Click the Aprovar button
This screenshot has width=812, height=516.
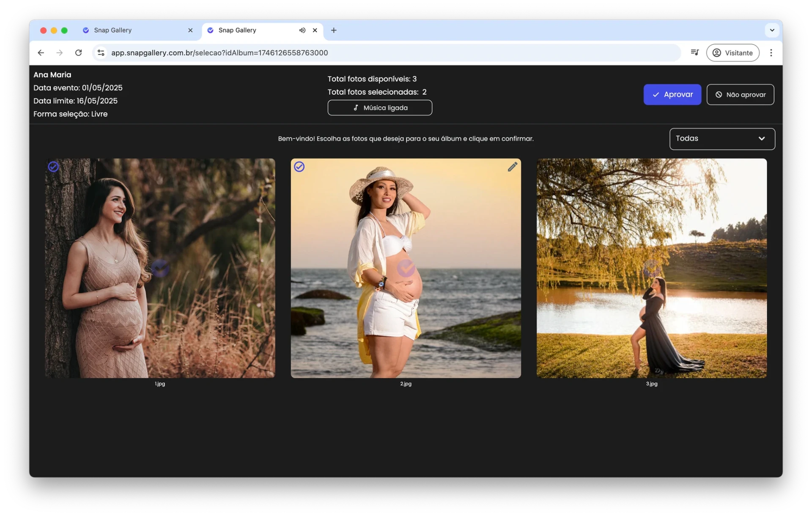pos(672,94)
